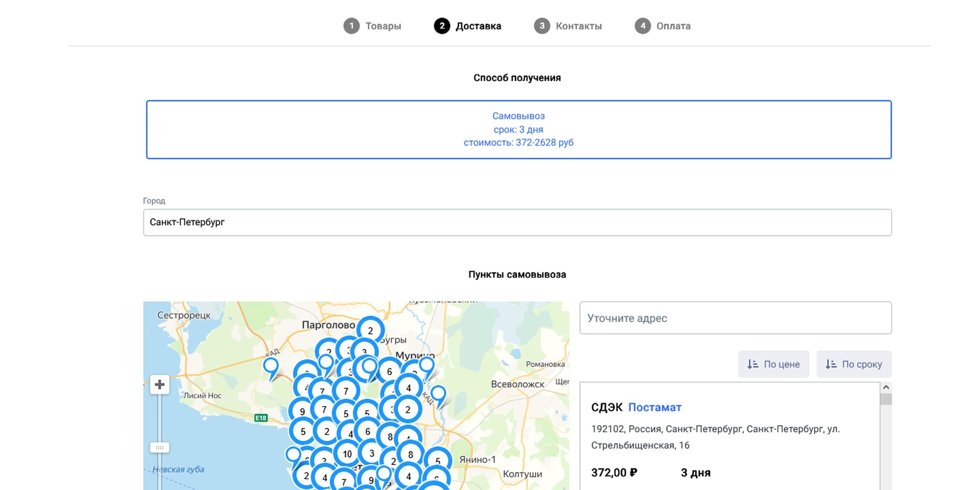Click the Уточните адрес search field

[x=735, y=318]
